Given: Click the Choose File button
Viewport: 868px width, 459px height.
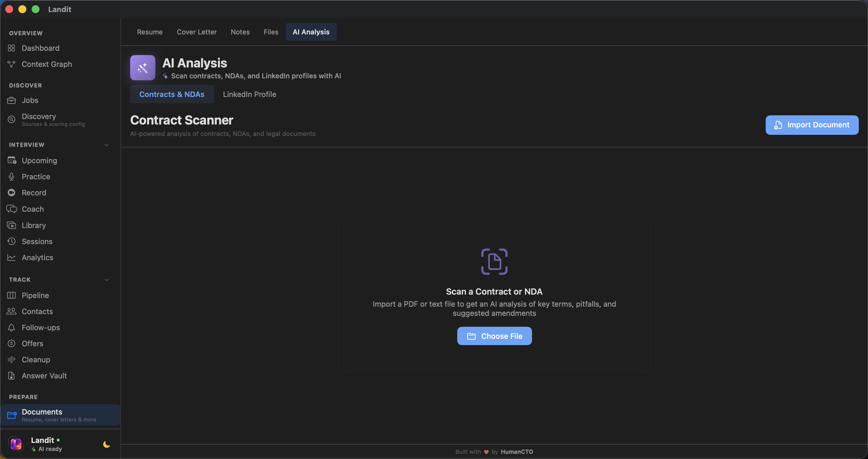Looking at the screenshot, I should click(494, 336).
